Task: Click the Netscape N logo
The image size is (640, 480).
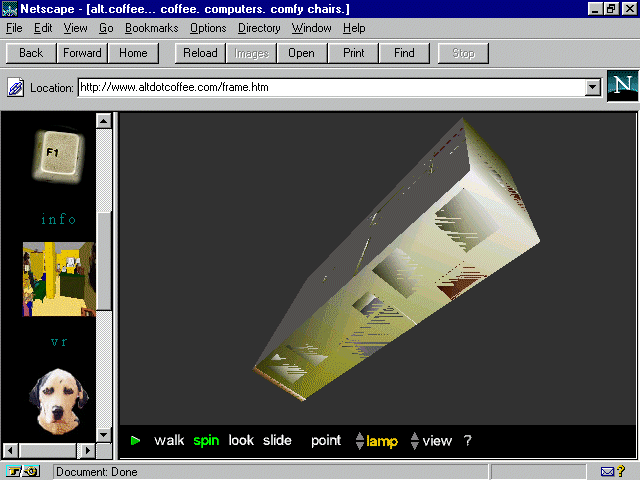Action: pyautogui.click(x=622, y=87)
